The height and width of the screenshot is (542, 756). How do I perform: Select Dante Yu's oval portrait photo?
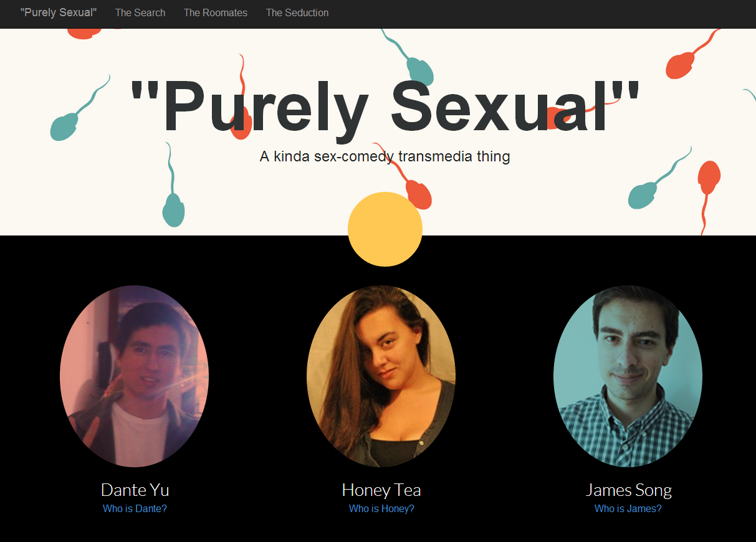click(134, 376)
